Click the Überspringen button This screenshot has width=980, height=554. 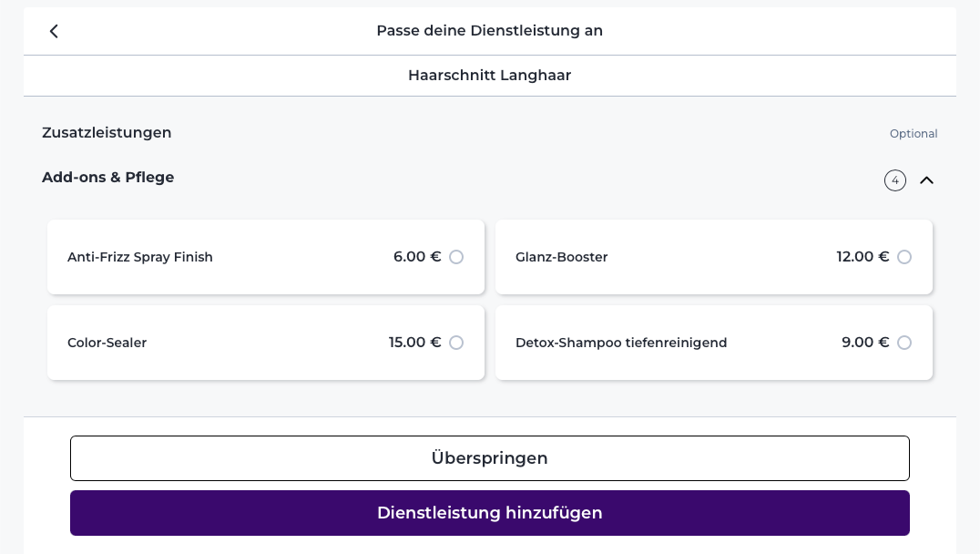(x=490, y=458)
